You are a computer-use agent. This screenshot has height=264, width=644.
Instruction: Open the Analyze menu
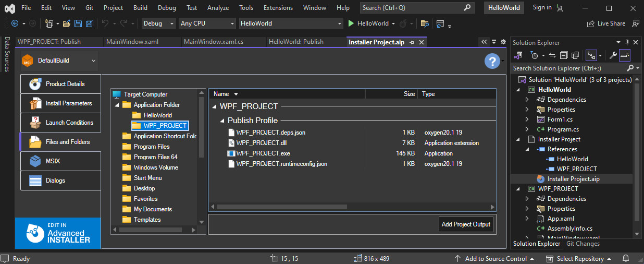(x=218, y=8)
